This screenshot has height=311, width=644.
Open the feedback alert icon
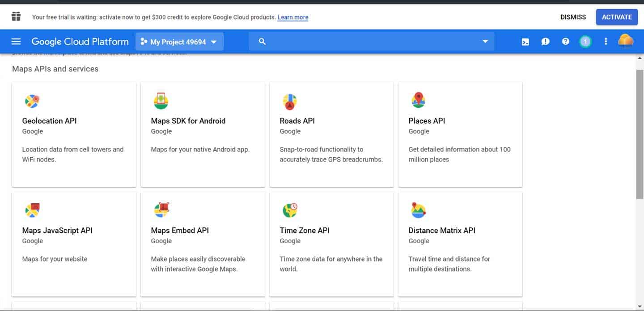tap(545, 42)
